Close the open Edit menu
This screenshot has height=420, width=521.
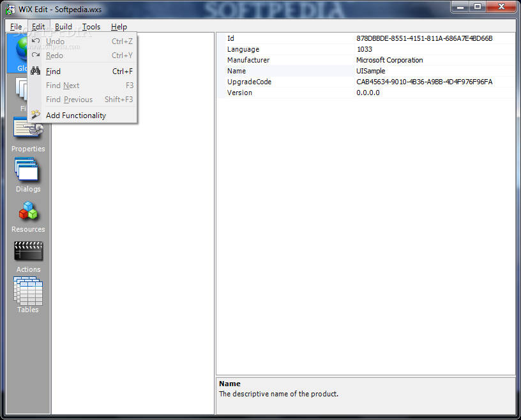point(38,27)
